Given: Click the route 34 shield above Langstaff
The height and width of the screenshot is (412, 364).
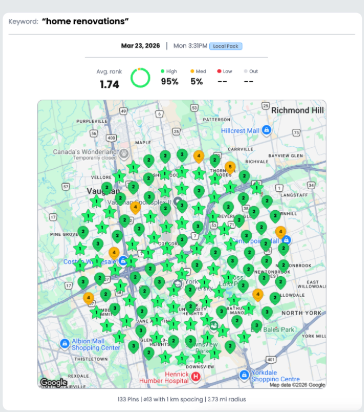Looking at the screenshot, I should (x=311, y=184).
